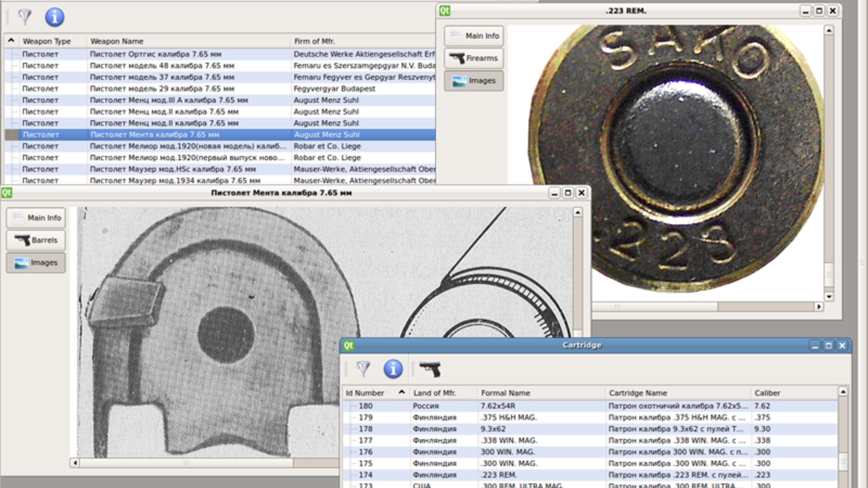Select cartridge row with Id 175
The width and height of the screenshot is (868, 488).
click(x=590, y=463)
